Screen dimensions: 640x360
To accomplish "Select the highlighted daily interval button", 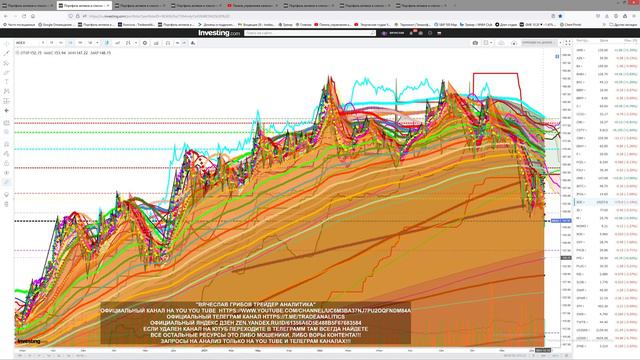I will [x=71, y=43].
